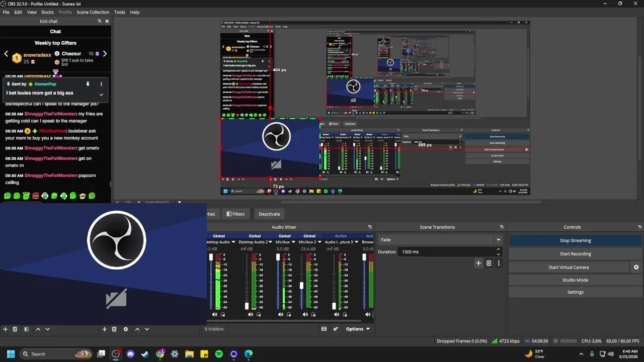
Task: Remove selected source with trash icon
Action: coord(114,329)
